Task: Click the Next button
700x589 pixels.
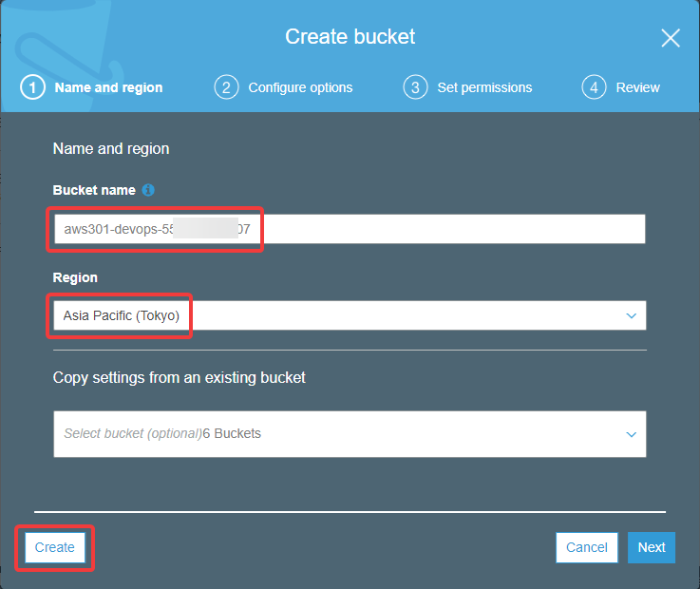Action: (x=652, y=547)
